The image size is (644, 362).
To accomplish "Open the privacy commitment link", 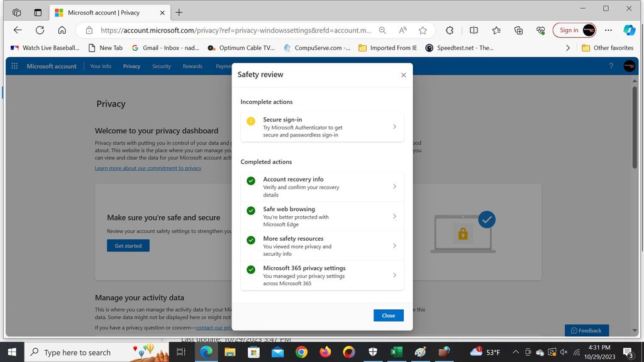I will coord(148,168).
